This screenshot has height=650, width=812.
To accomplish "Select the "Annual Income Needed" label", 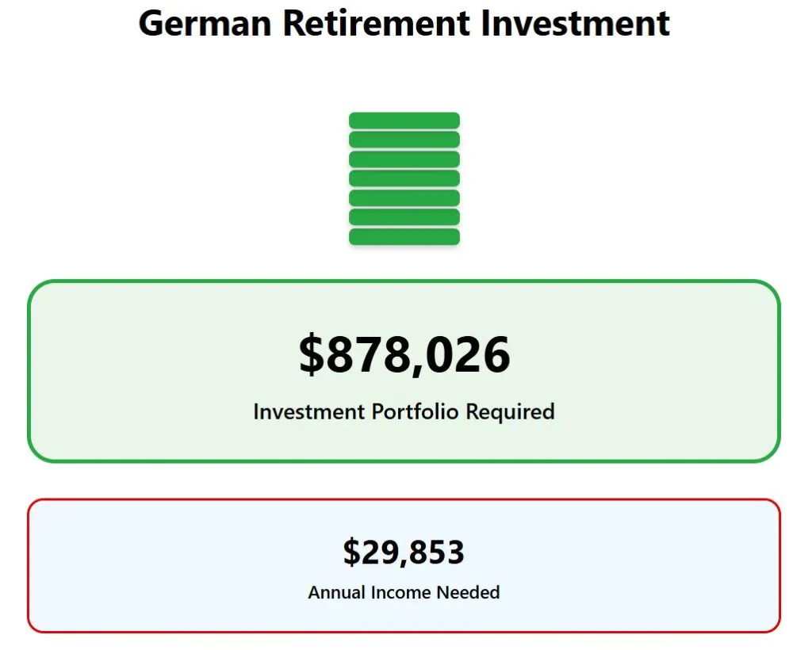I will (404, 592).
